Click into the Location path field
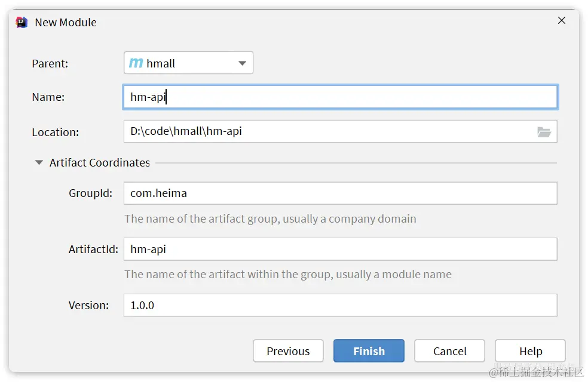The image size is (588, 382). pos(329,131)
